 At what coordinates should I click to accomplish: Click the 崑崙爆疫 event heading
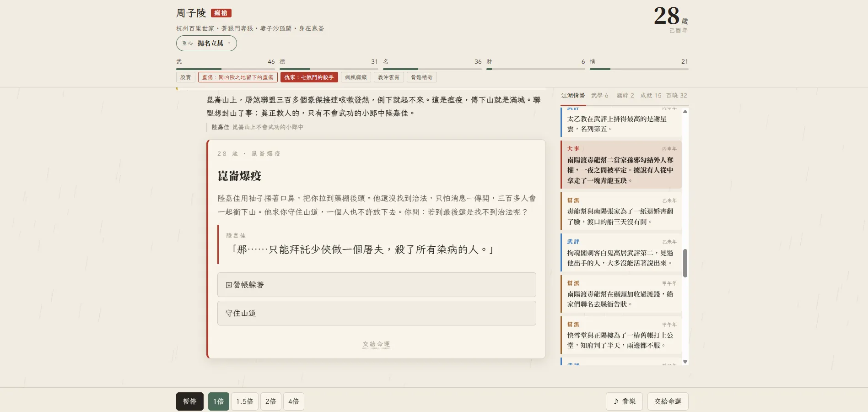pos(240,176)
